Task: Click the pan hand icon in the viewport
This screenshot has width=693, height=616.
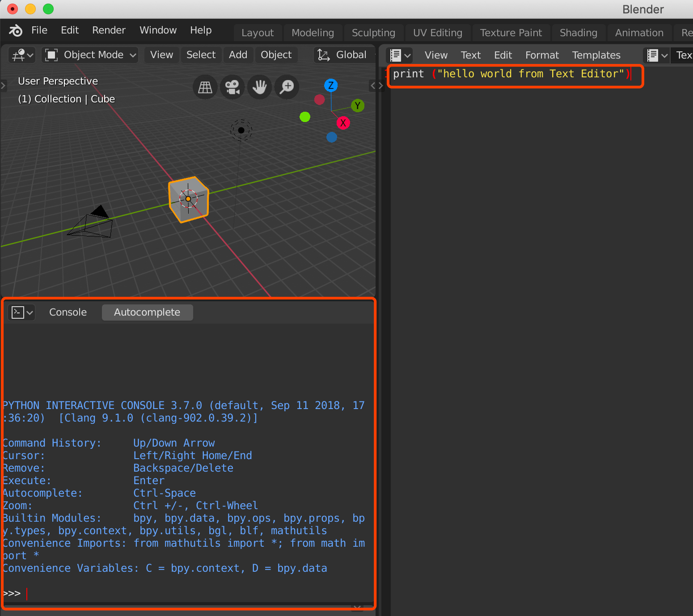Action: 259,87
